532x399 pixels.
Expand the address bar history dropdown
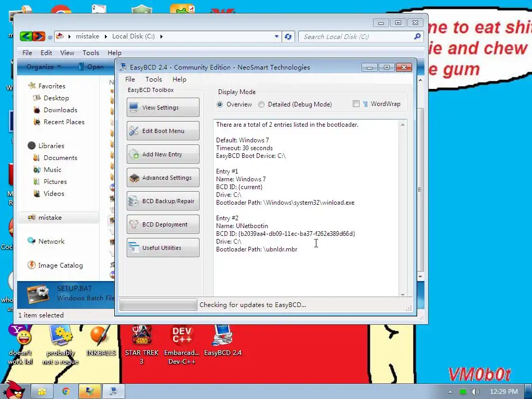click(x=276, y=36)
